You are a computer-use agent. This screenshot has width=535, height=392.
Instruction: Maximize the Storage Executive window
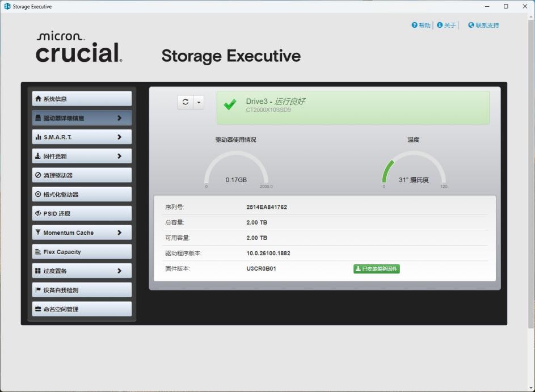[506, 6]
